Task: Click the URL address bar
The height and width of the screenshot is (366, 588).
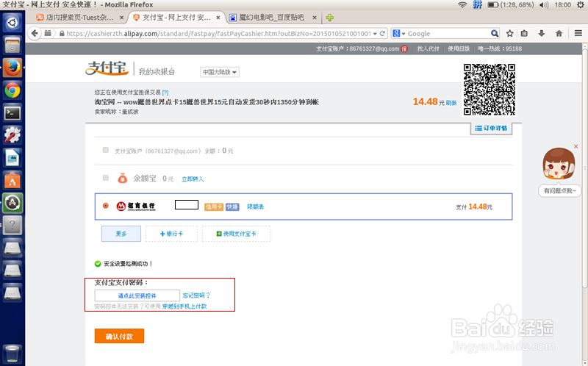Action: [218, 33]
